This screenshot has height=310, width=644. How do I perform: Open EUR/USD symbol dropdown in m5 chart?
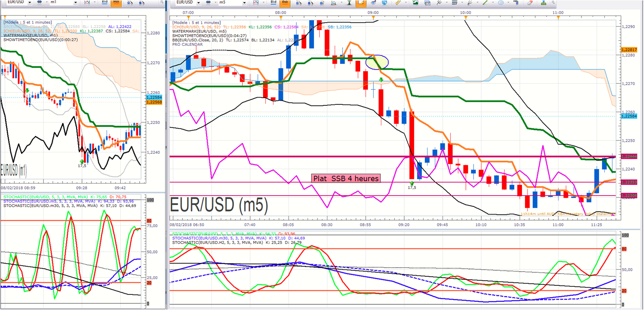click(198, 3)
